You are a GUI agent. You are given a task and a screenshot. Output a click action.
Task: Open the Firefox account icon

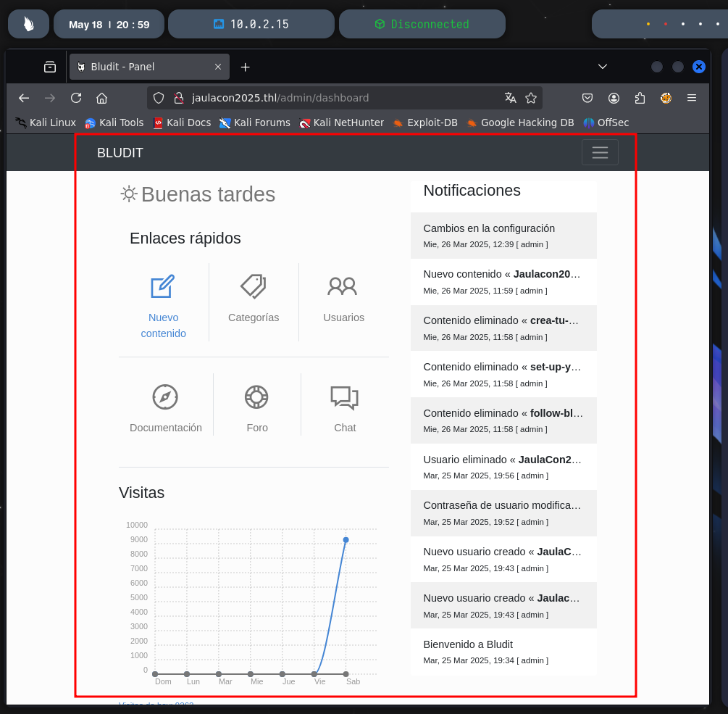point(614,98)
